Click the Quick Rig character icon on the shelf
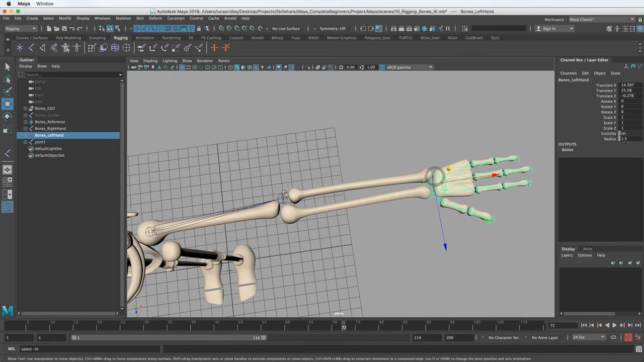The height and width of the screenshot is (362, 644). coord(65,48)
